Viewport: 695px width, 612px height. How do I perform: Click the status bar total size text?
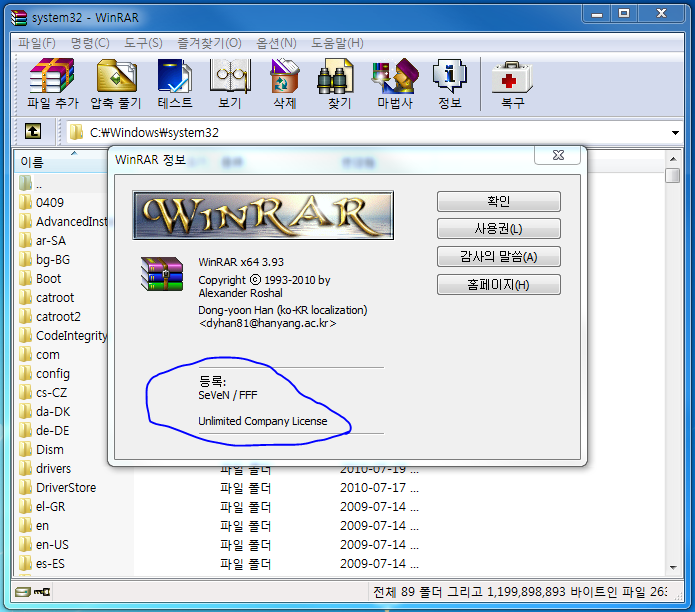click(519, 592)
